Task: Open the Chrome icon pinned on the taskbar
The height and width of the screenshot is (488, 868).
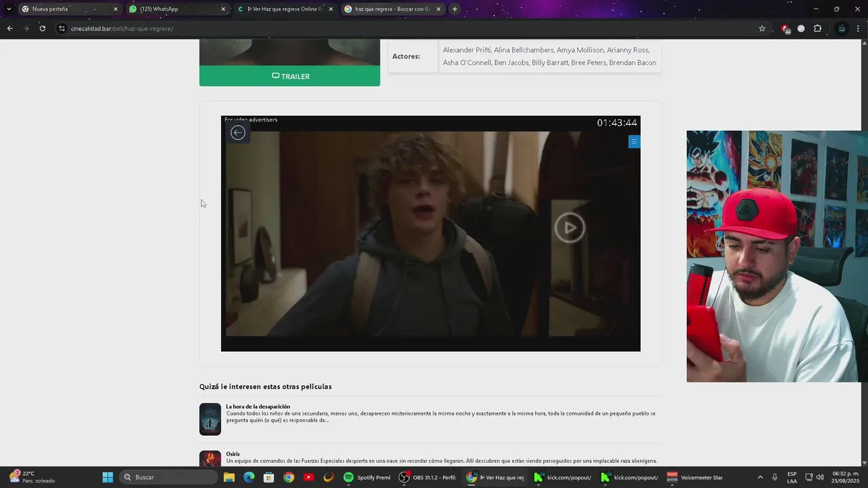Action: click(289, 477)
